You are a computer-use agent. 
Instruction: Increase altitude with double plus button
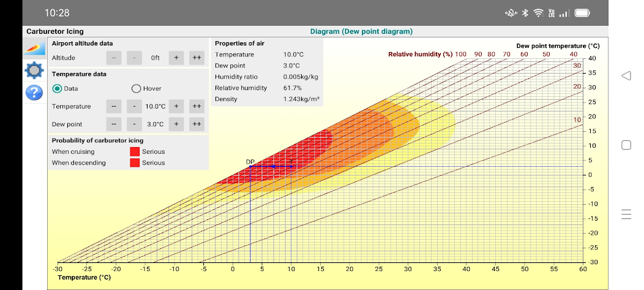[x=197, y=58]
